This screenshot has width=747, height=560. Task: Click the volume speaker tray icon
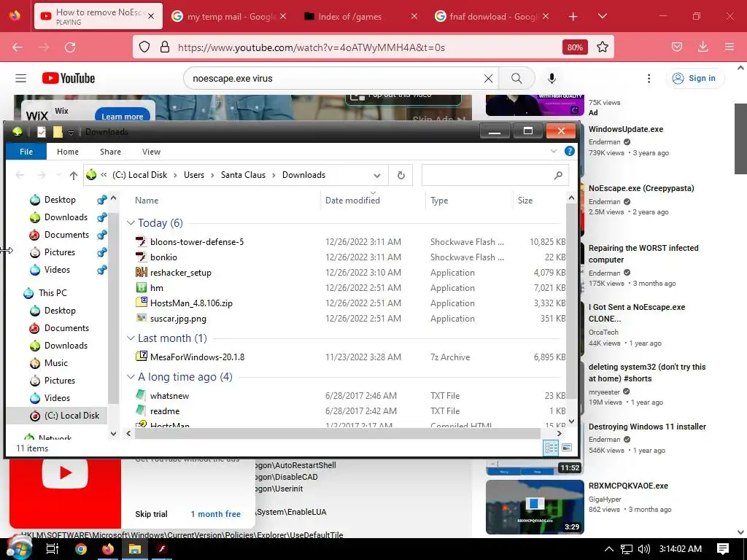[643, 549]
